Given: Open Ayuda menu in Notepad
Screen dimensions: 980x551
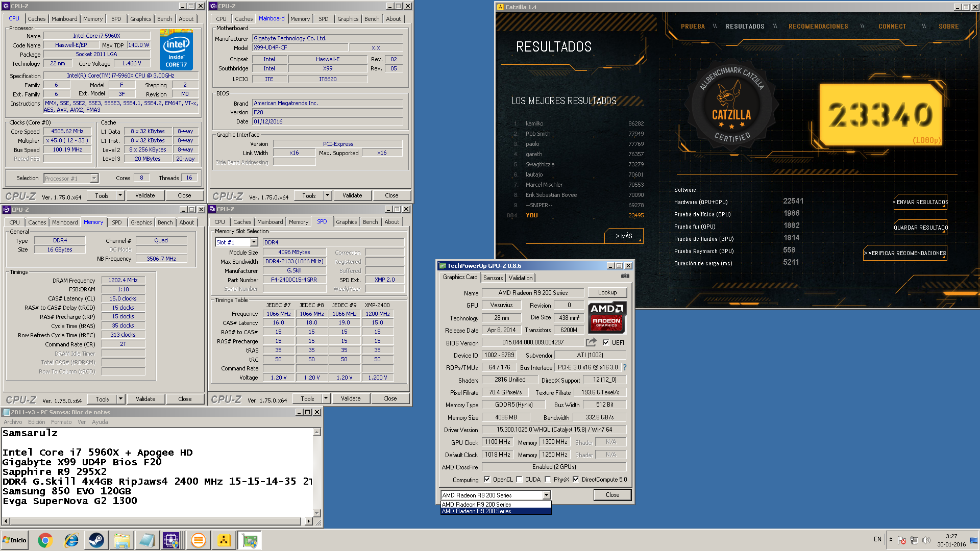Looking at the screenshot, I should pos(100,422).
